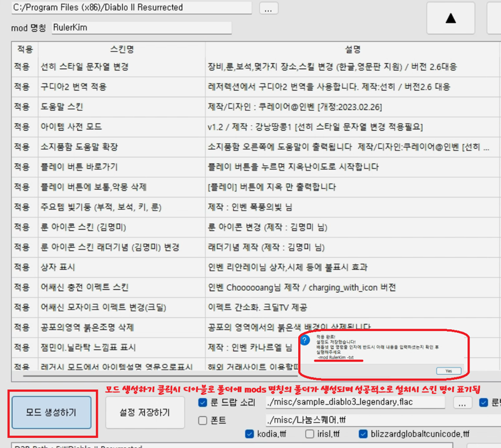Click the question mark icon in the dialog
501x448 pixels.
pyautogui.click(x=305, y=340)
